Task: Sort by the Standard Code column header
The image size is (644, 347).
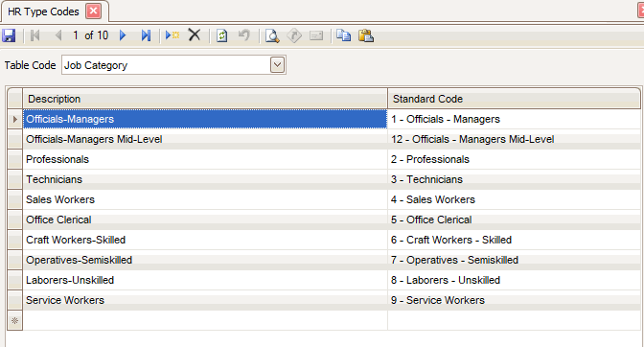Action: 514,99
